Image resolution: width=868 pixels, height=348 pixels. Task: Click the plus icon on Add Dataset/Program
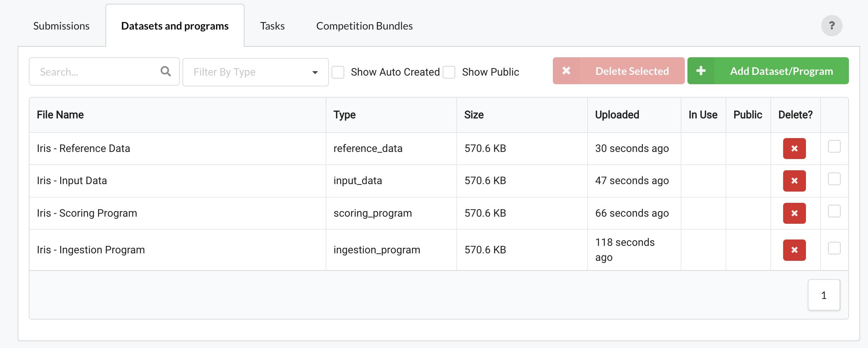click(x=701, y=71)
